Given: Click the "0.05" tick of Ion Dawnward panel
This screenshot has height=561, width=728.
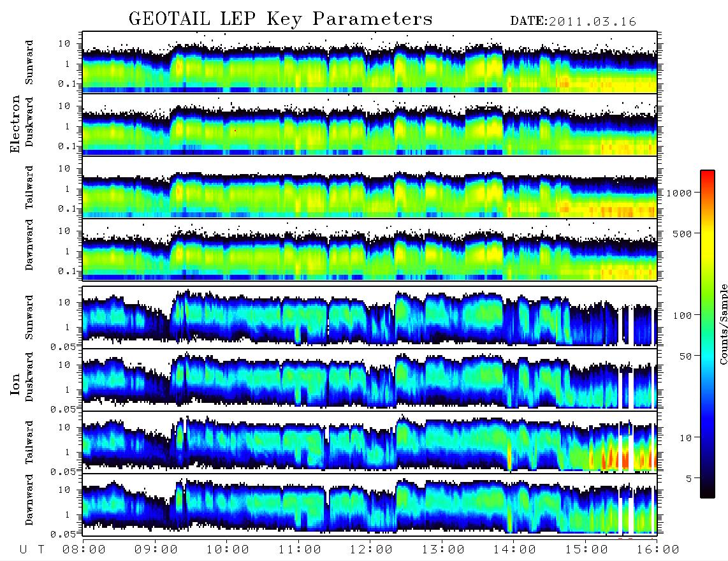Looking at the screenshot, I should [63, 534].
